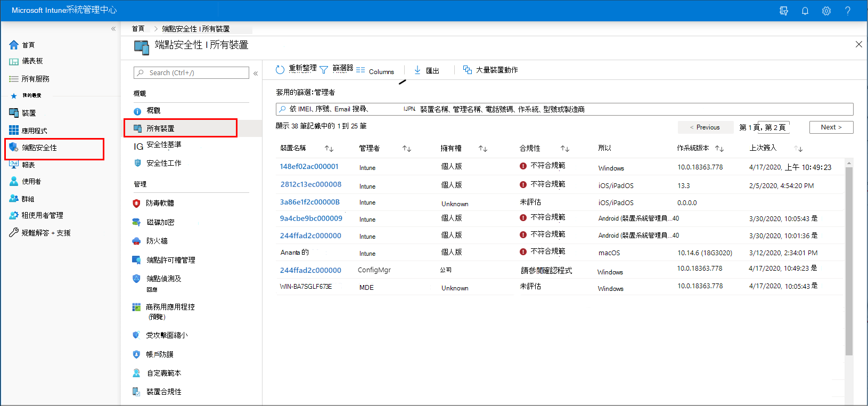
Task: Click the 報表 reports icon
Action: [x=14, y=165]
